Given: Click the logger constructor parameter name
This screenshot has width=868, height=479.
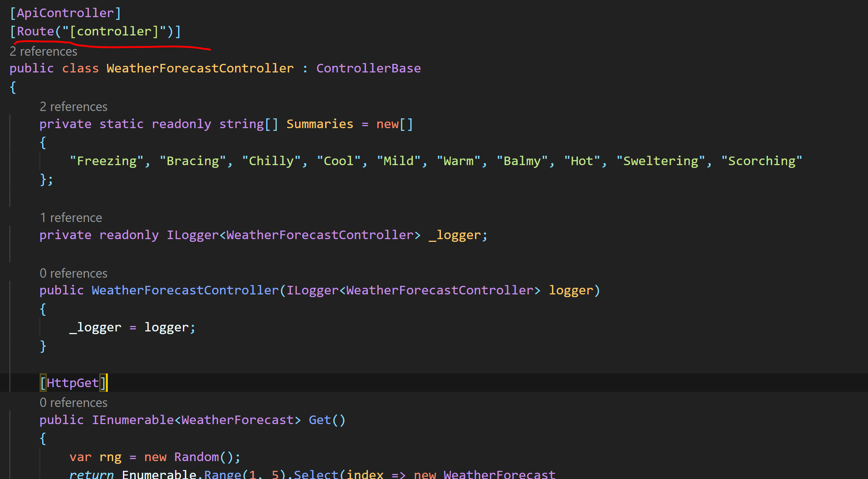Looking at the screenshot, I should tap(571, 290).
